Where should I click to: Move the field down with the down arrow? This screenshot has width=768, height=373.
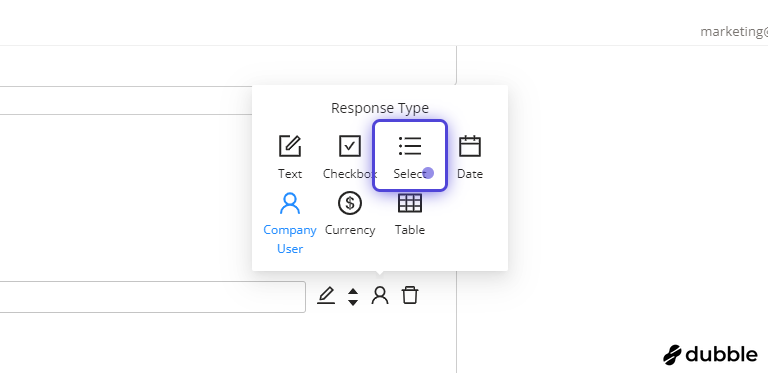pyautogui.click(x=353, y=302)
